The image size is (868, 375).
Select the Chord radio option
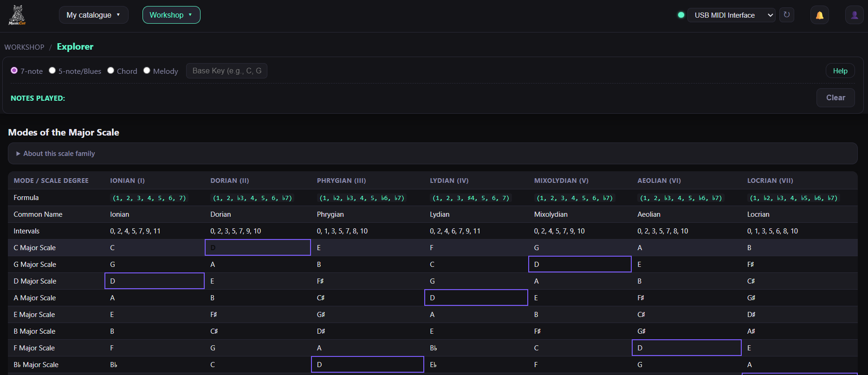coord(110,71)
